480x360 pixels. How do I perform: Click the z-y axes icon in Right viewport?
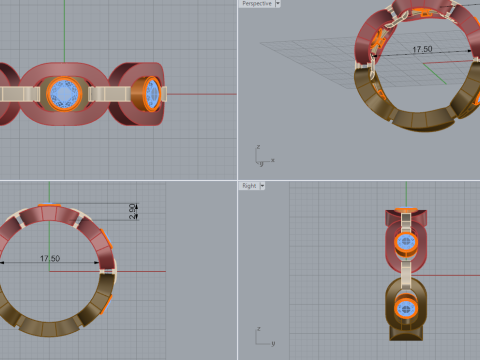265,337
